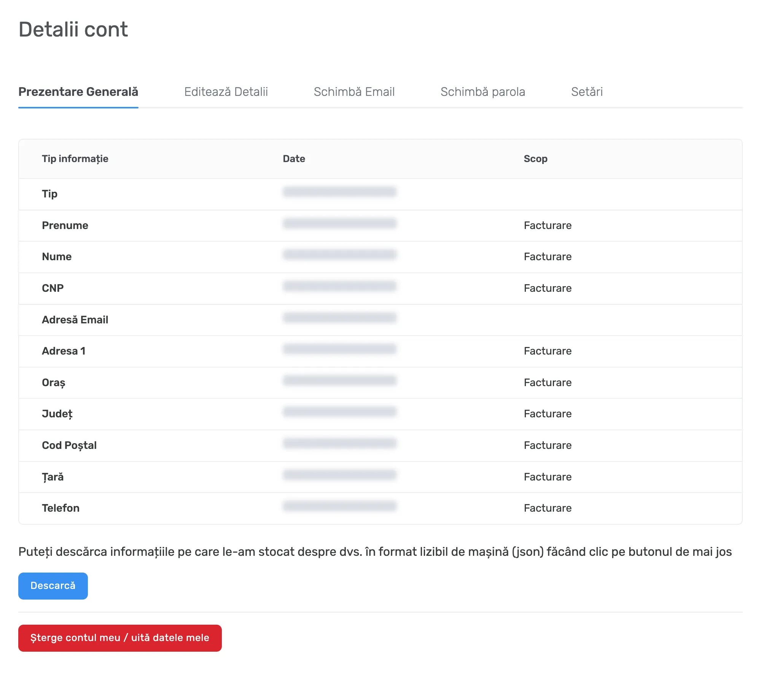Click the Prenume row label
The height and width of the screenshot is (700, 761).
(x=65, y=225)
